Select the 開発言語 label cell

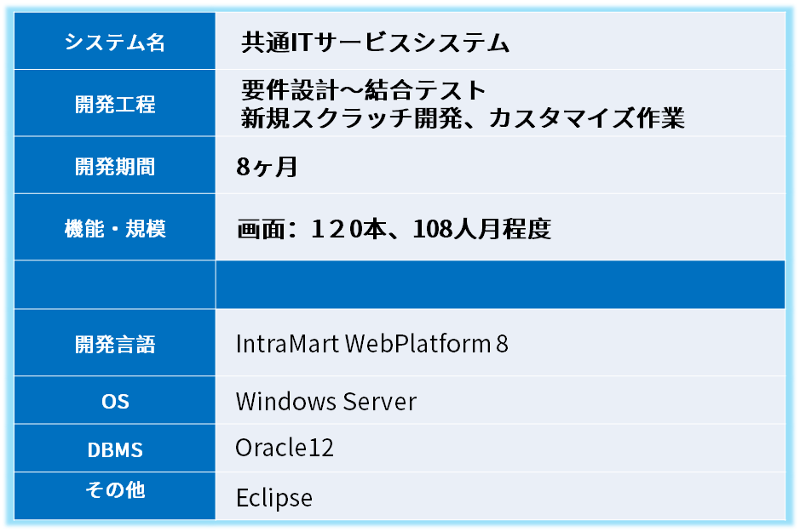(x=115, y=345)
